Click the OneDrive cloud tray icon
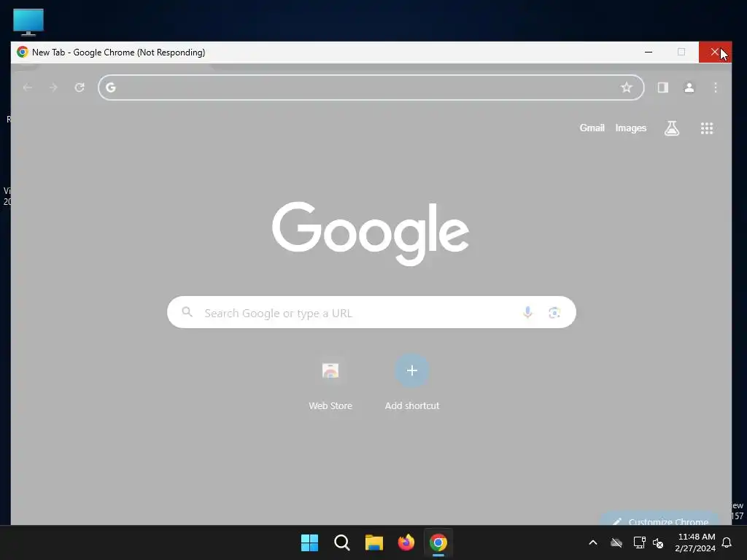Screen dimensions: 747x560 pyautogui.click(x=616, y=542)
